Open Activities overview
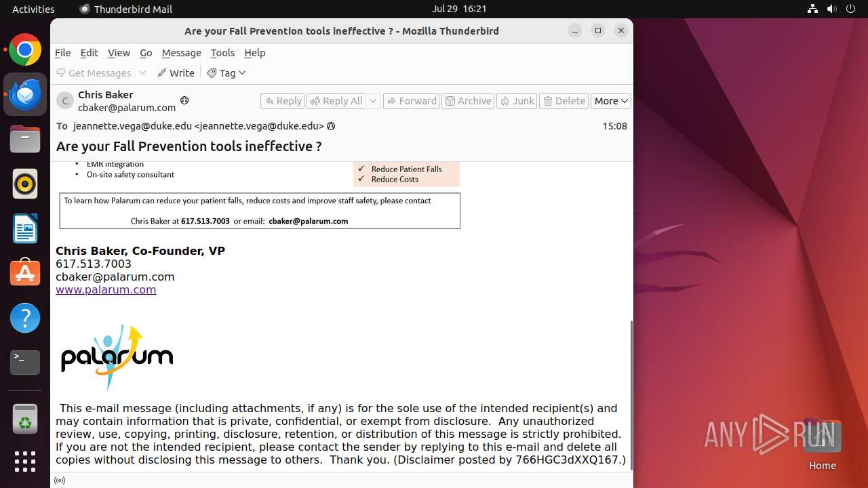The height and width of the screenshot is (488, 868). (x=33, y=9)
